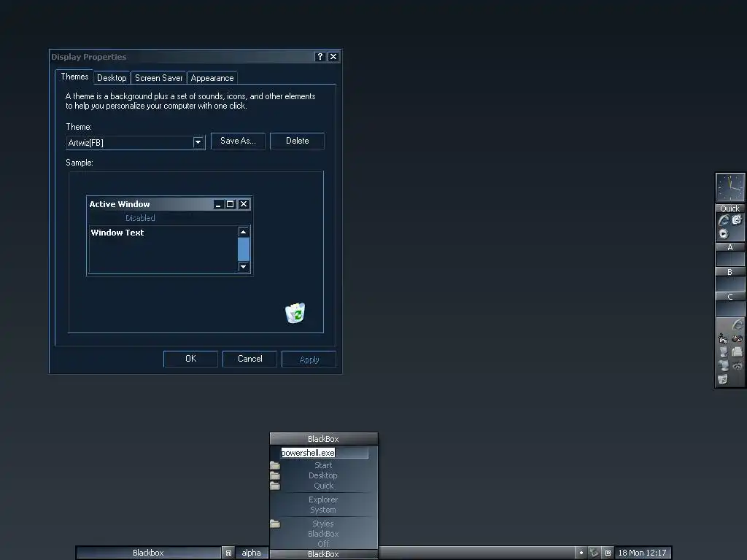The height and width of the screenshot is (560, 747).
Task: Click the Cancel button
Action: click(x=249, y=359)
